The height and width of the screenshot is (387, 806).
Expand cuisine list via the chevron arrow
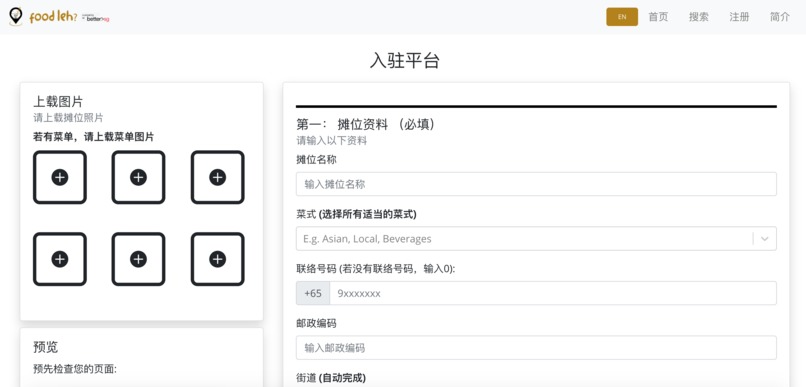point(765,238)
